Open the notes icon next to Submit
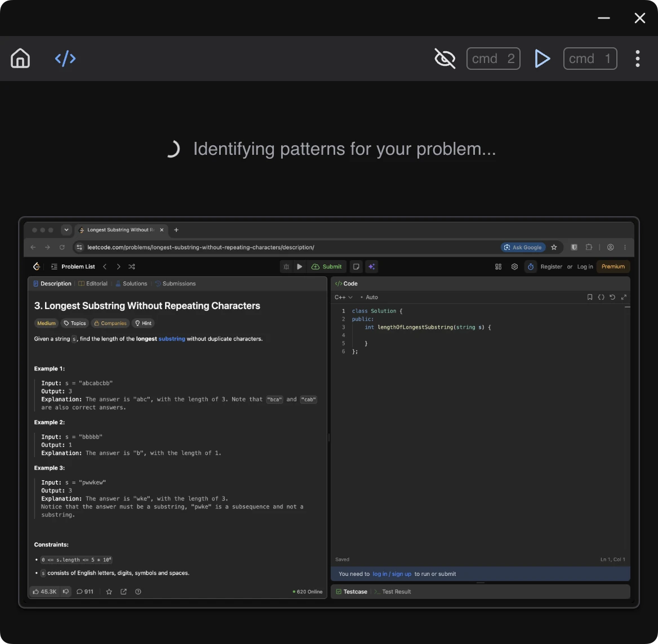The image size is (658, 644). 356,267
